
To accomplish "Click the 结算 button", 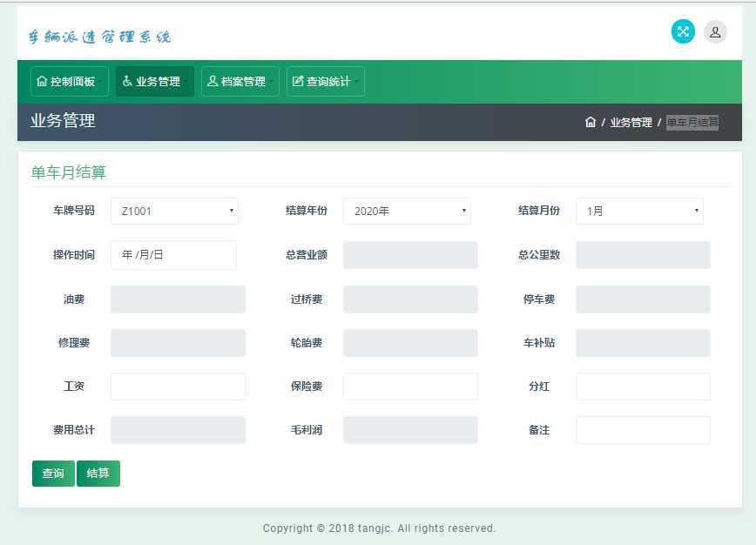I will (x=98, y=474).
